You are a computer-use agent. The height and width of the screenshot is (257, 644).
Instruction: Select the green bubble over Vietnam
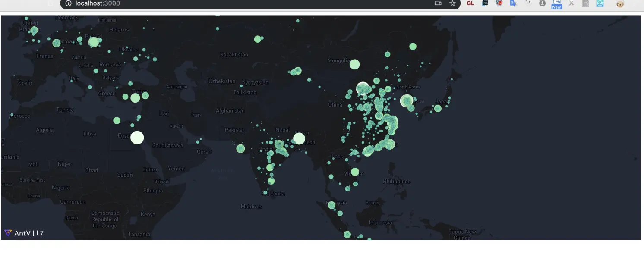point(355,172)
